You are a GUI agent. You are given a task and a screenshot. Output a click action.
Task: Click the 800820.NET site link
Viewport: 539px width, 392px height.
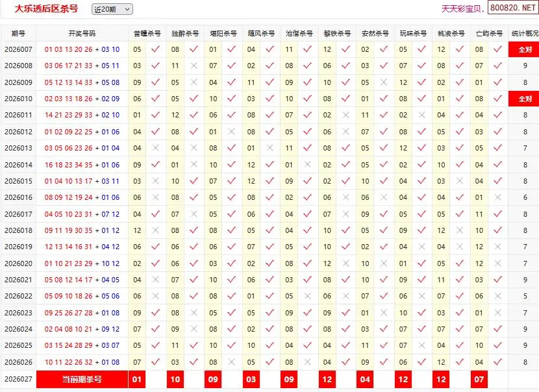(512, 8)
